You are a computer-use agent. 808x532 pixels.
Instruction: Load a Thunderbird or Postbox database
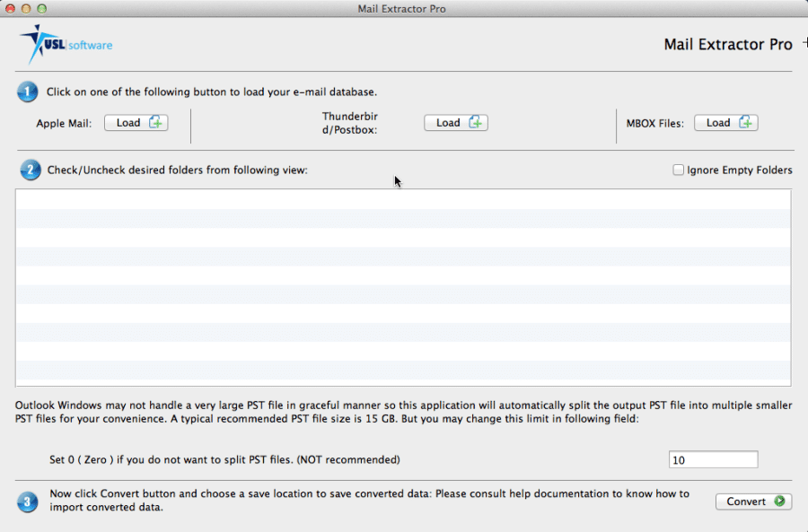[455, 122]
